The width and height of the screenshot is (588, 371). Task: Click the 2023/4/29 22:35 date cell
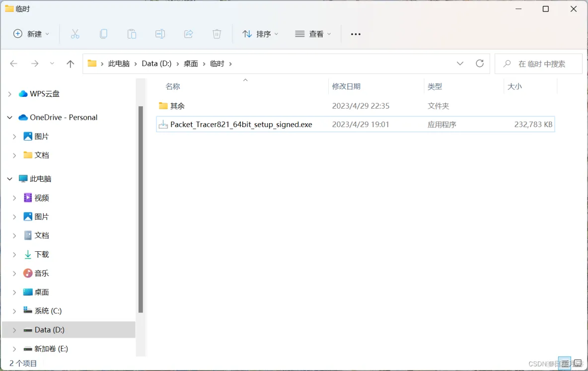[x=361, y=106]
